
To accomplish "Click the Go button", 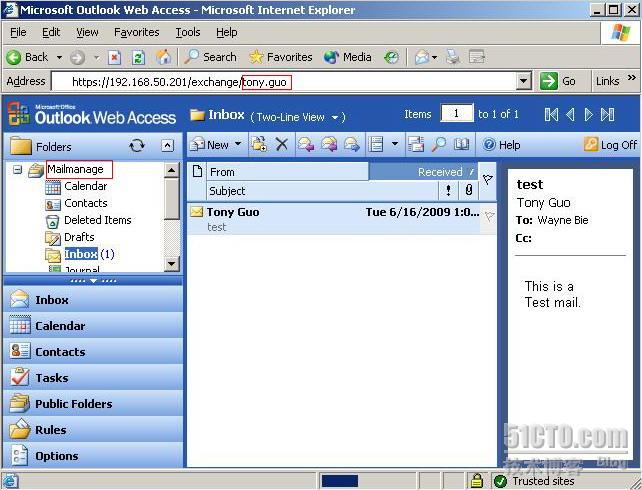I will [x=558, y=81].
